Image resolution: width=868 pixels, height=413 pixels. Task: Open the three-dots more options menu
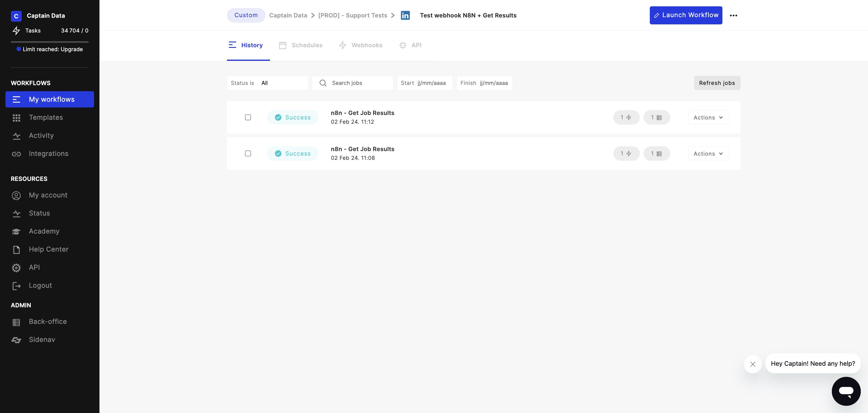733,15
